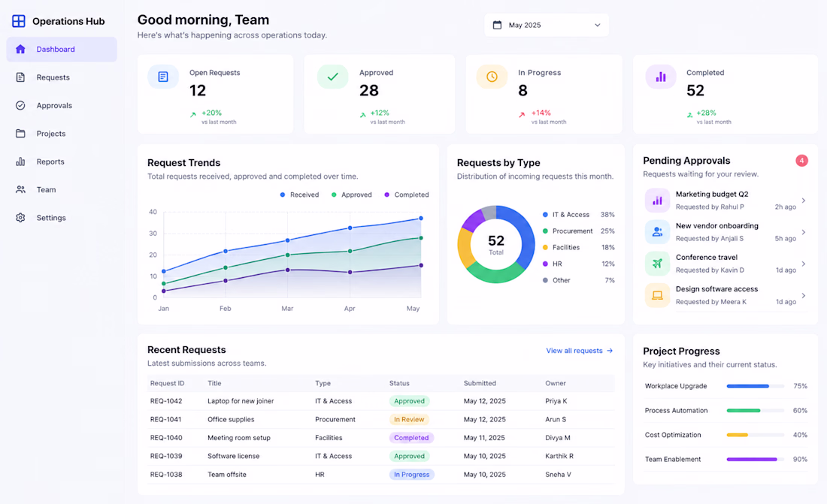Click the New vendor onboarding person icon
Image resolution: width=827 pixels, height=504 pixels.
pos(657,232)
